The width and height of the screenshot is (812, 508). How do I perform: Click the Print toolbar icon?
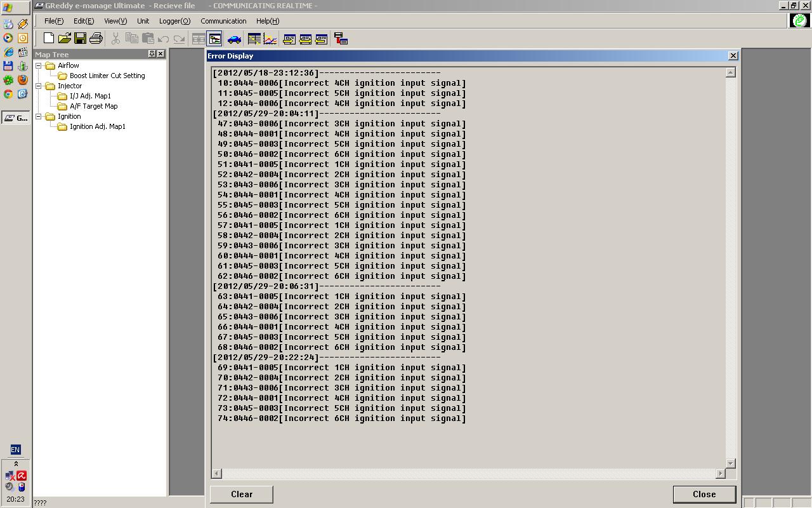pyautogui.click(x=96, y=39)
